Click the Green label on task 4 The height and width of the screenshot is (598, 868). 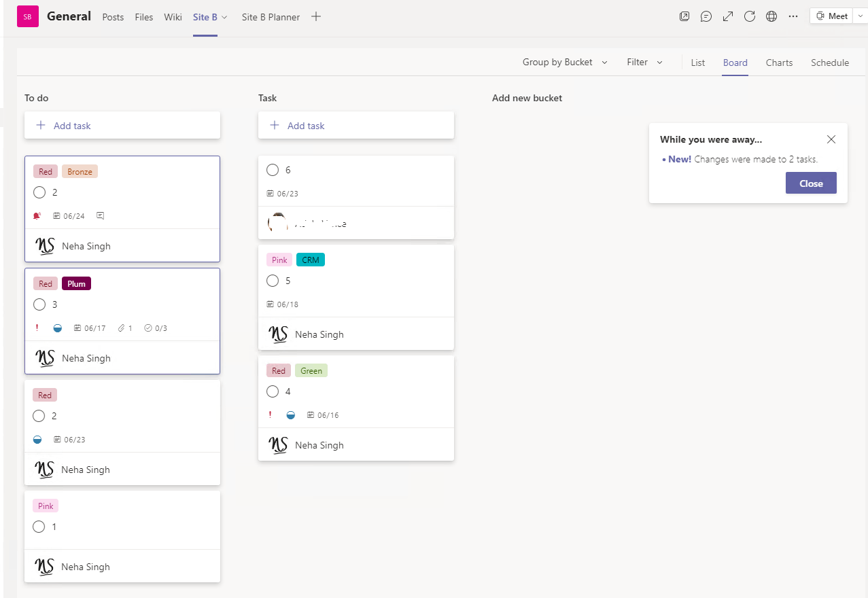(311, 371)
